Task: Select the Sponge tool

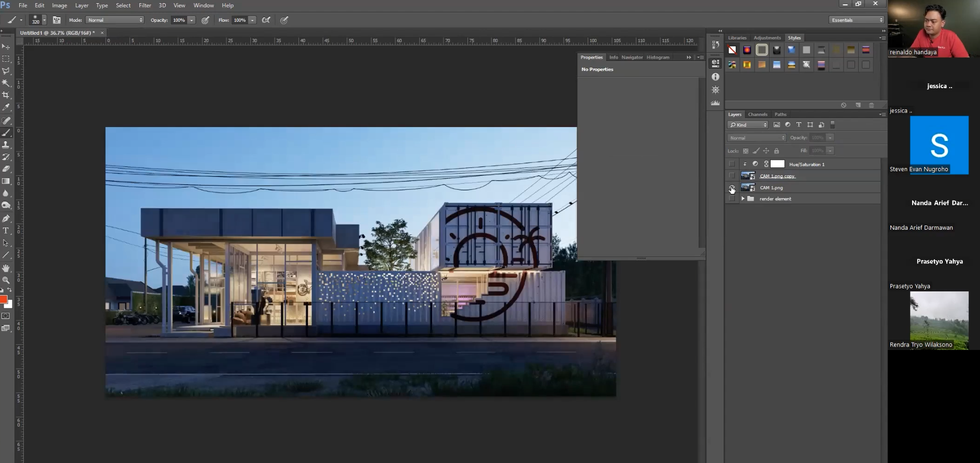Action: tap(6, 205)
